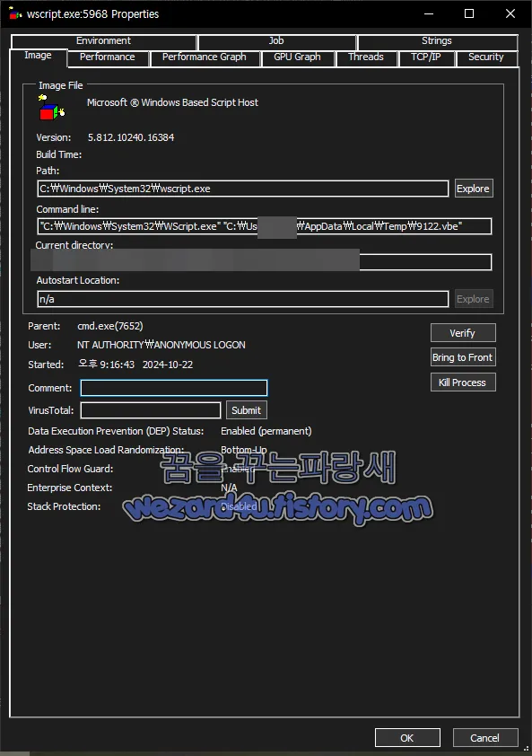The height and width of the screenshot is (756, 532).
Task: Click the Kill Process button
Action: point(463,382)
